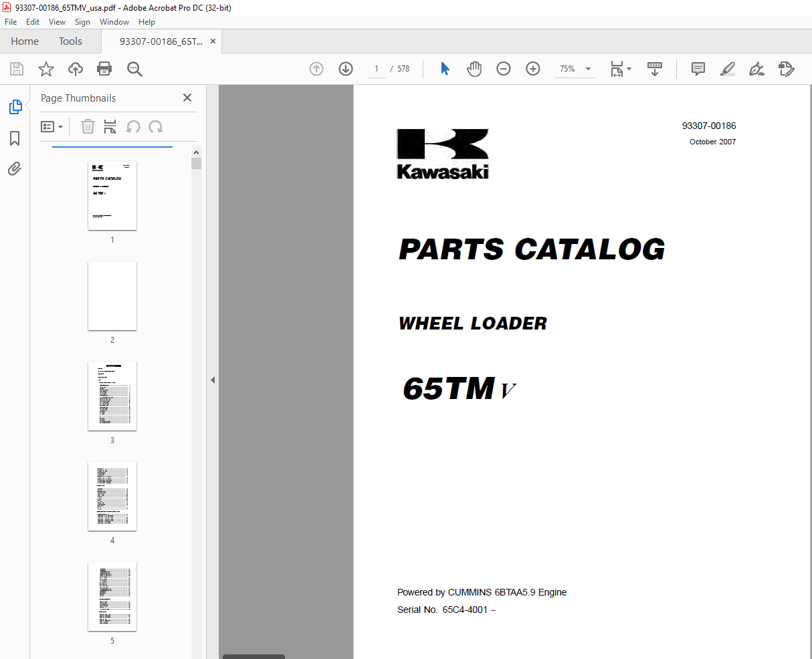This screenshot has width=812, height=659.
Task: Click the insert page break icon
Action: (x=110, y=126)
